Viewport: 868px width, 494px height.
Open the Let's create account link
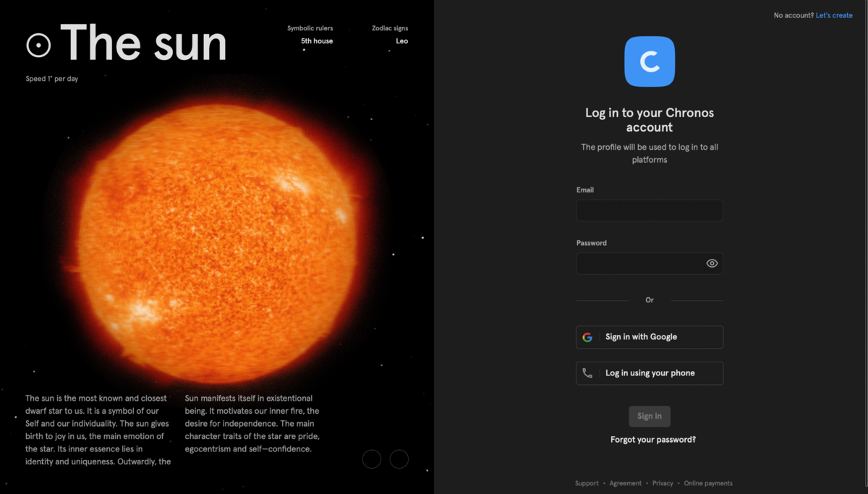tap(834, 15)
